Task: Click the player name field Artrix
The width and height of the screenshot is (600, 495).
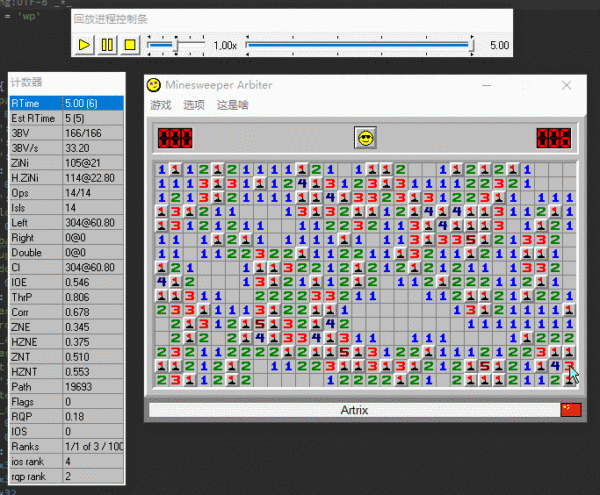Action: coord(354,410)
